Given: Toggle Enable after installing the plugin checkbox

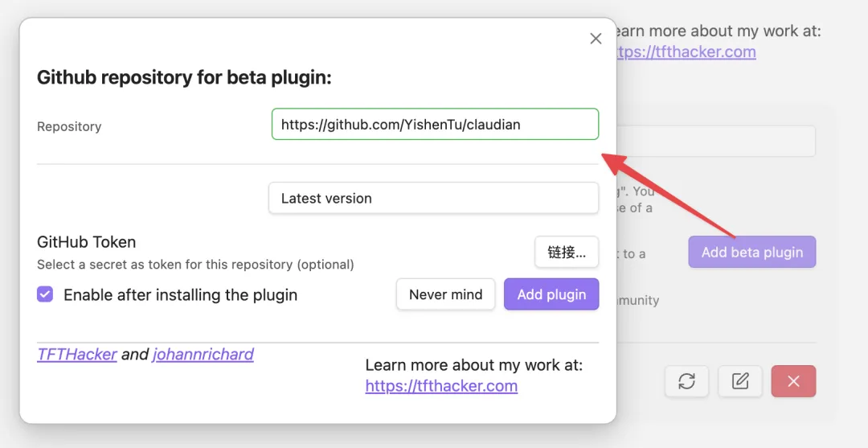Looking at the screenshot, I should (45, 294).
